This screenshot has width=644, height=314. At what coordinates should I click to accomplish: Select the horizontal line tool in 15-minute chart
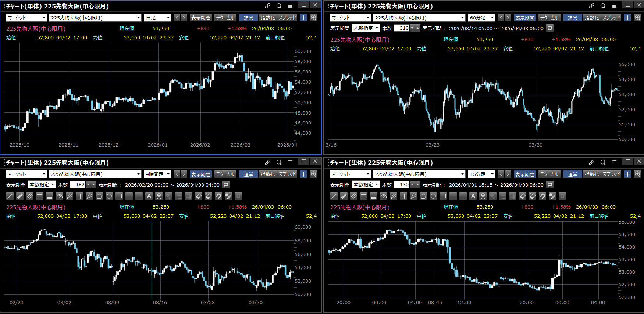click(x=453, y=196)
